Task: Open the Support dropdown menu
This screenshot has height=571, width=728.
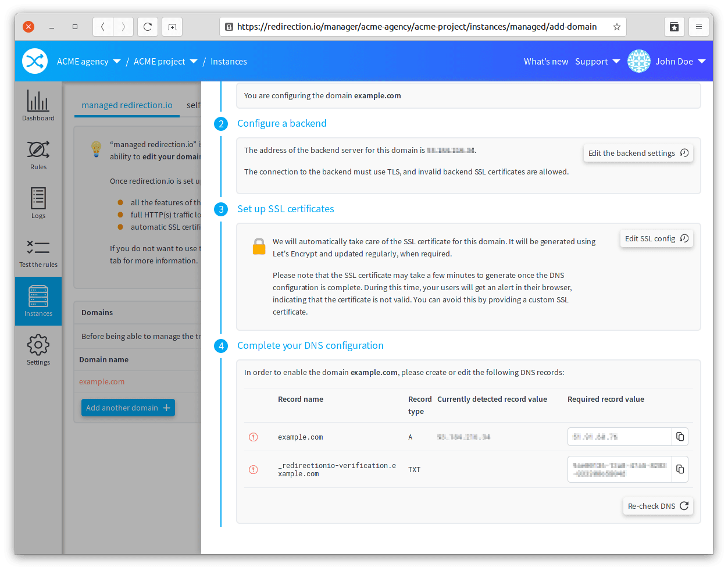Action: (597, 62)
